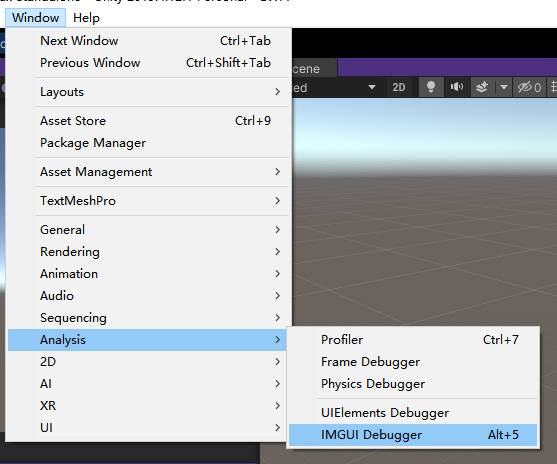Viewport: 557px width, 464px height.
Task: Toggle skybox and effects icon
Action: [x=482, y=87]
